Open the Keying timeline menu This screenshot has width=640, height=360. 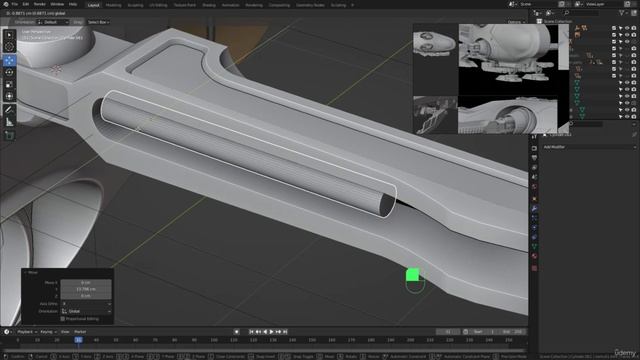48,332
